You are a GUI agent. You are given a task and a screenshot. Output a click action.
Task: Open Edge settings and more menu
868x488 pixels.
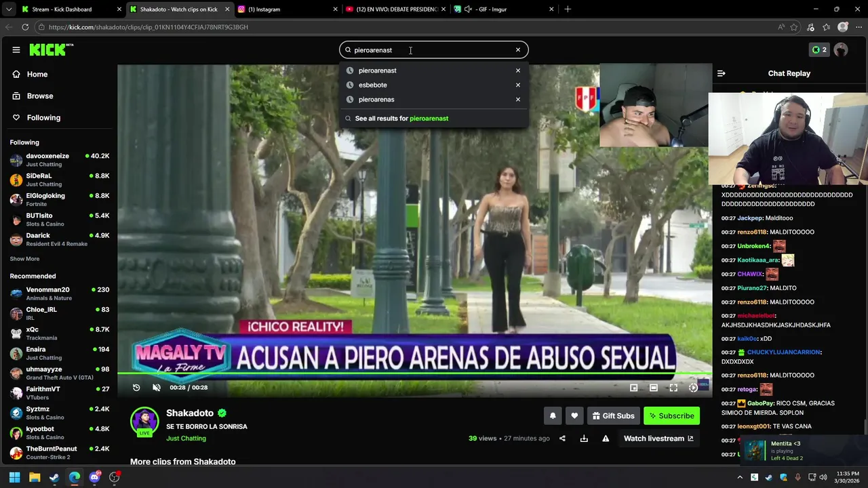[x=859, y=27]
